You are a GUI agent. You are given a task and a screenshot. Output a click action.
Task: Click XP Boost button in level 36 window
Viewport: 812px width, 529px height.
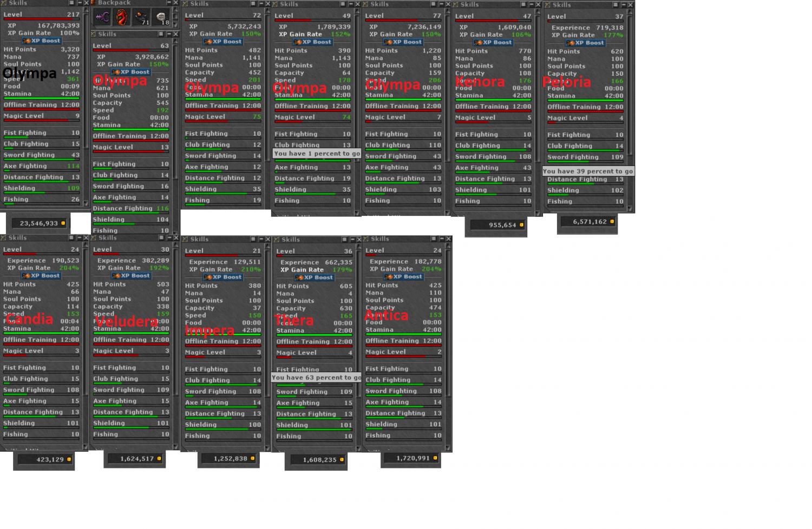(313, 277)
